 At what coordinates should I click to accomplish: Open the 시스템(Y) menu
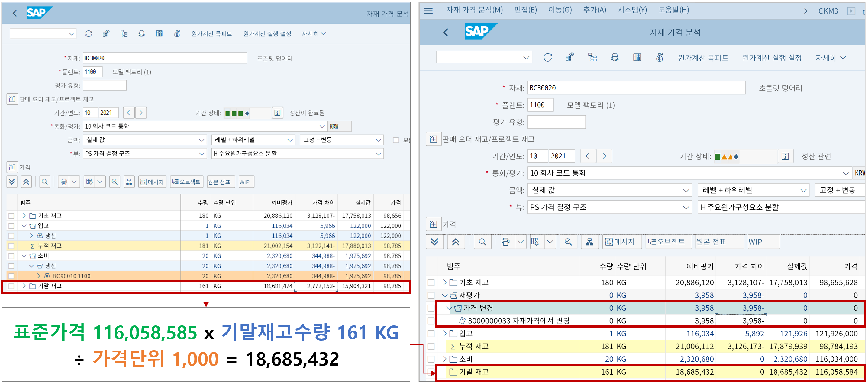(x=632, y=10)
